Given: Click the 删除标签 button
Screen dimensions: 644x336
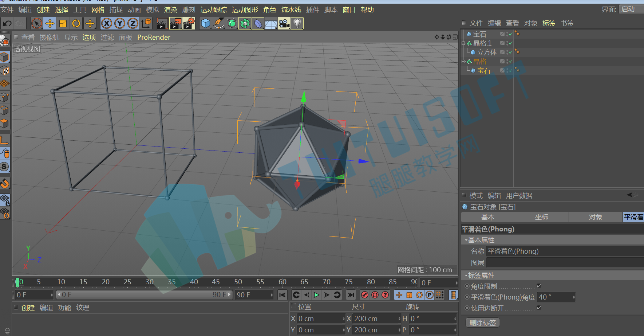Looking at the screenshot, I should (483, 323).
